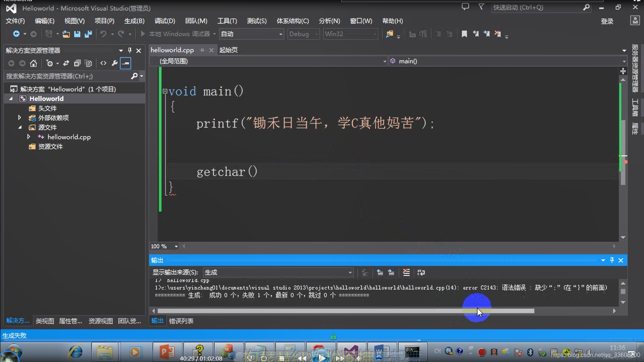Click the Home icon in Solution Explorer
This screenshot has height=362, width=644.
coord(33,63)
